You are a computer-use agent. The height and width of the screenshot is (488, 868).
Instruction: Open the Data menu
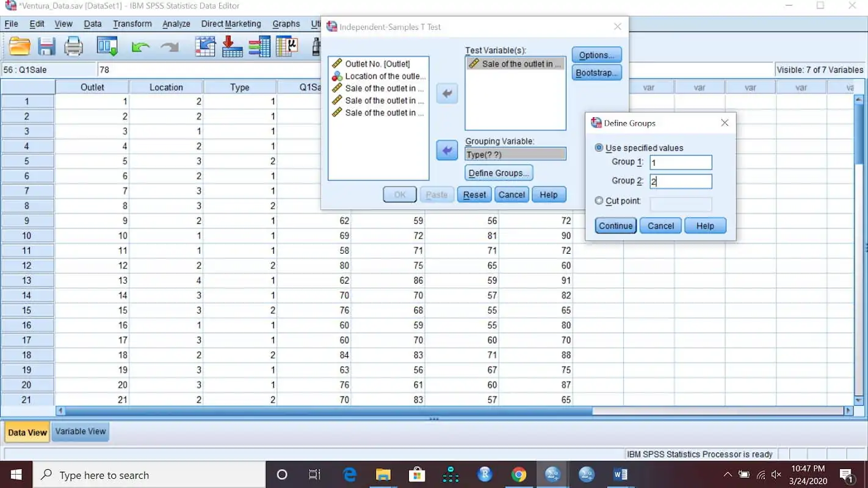point(93,24)
